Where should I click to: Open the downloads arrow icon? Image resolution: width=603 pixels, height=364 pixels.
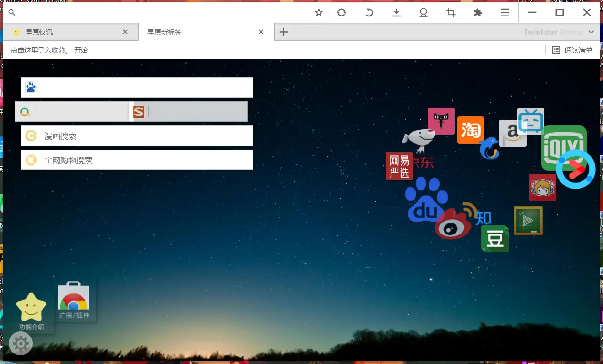coord(397,13)
